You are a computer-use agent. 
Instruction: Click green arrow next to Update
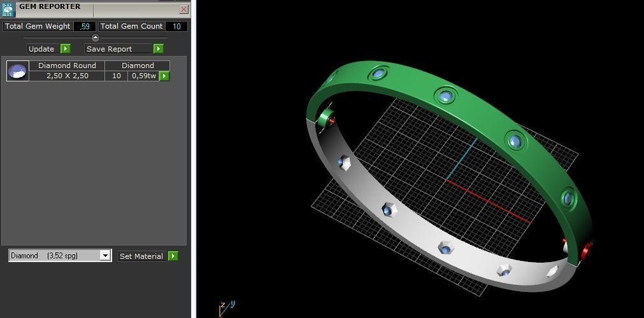click(66, 49)
